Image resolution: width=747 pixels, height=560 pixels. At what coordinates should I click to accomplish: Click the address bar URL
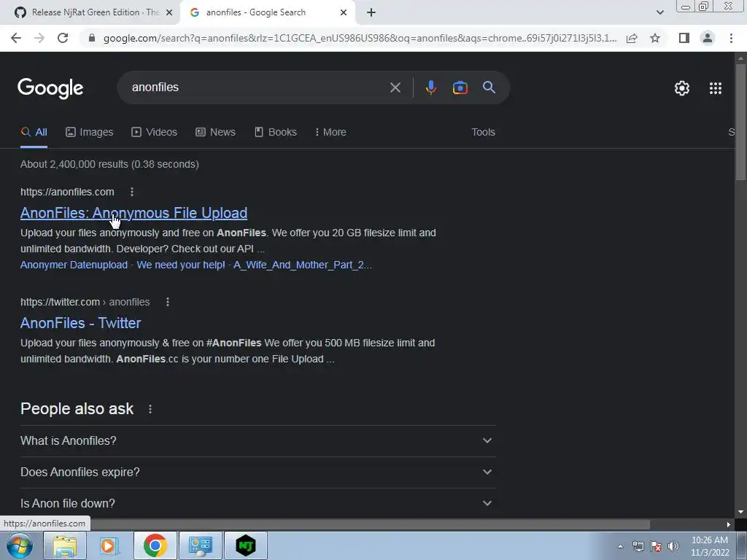coord(360,38)
